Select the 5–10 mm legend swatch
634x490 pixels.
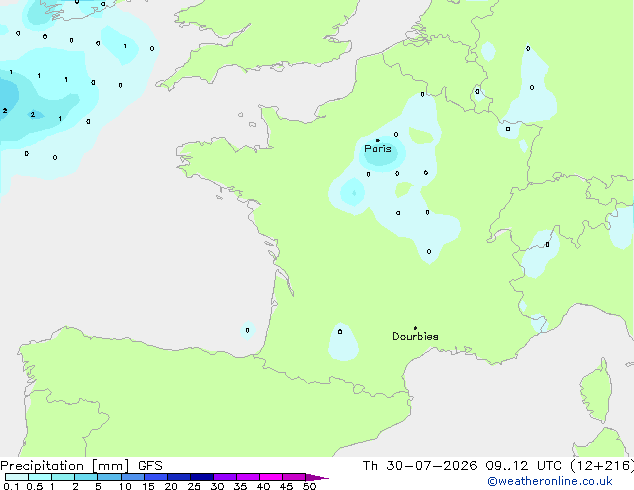[110, 477]
